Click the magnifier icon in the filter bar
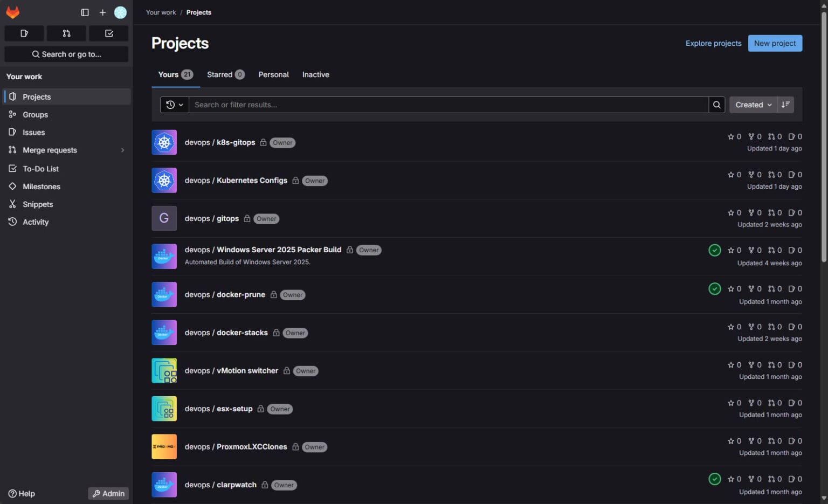 pos(716,105)
